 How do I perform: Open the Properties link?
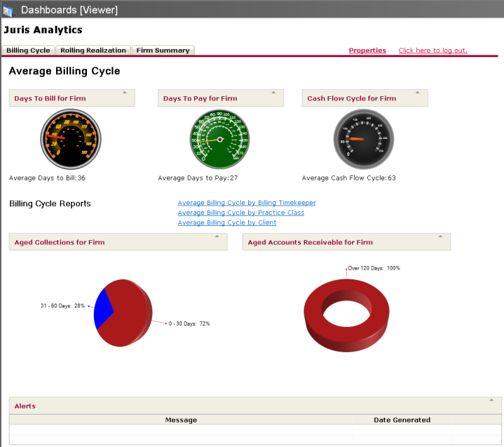click(x=367, y=51)
